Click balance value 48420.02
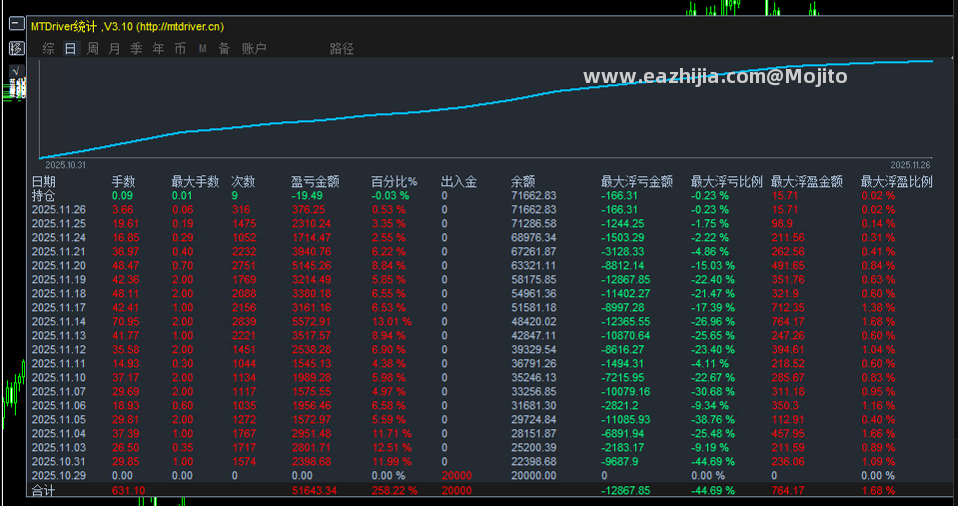The width and height of the screenshot is (958, 506). point(534,321)
